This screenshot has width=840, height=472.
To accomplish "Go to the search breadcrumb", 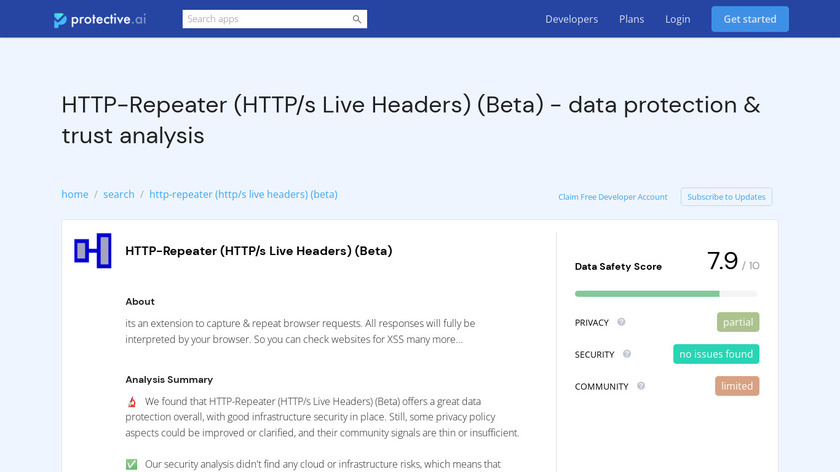I will point(119,194).
